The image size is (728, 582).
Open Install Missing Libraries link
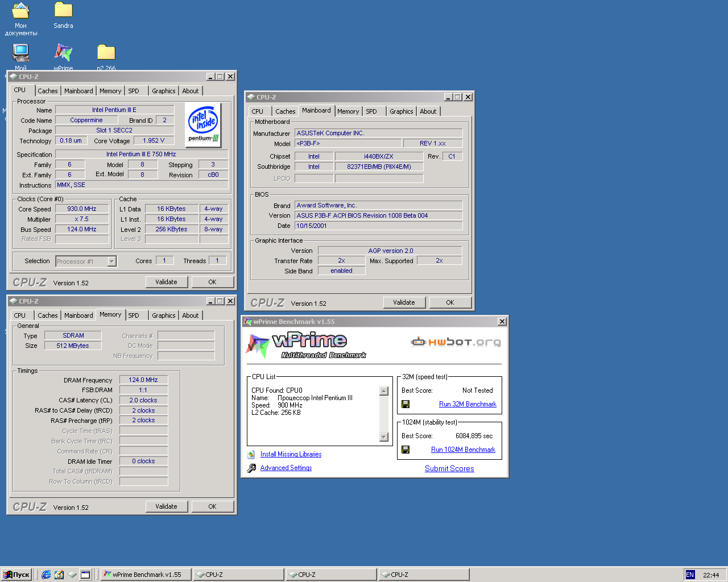pyautogui.click(x=291, y=454)
